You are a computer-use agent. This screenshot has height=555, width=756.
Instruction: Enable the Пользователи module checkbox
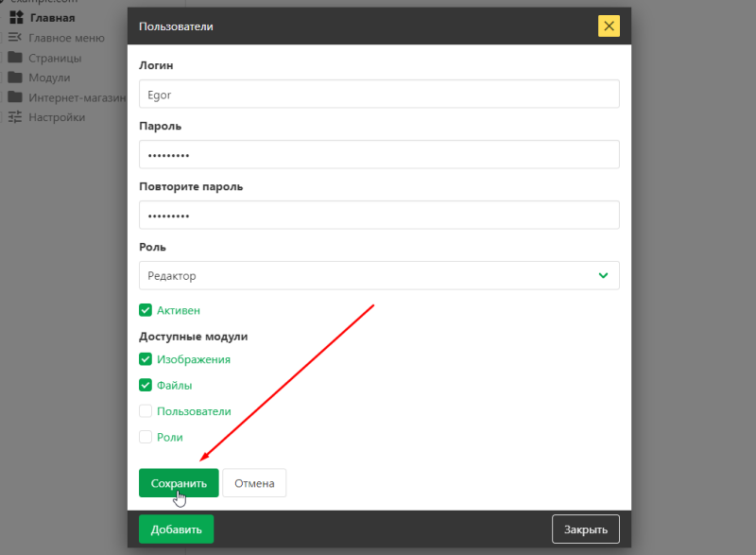[x=146, y=410]
